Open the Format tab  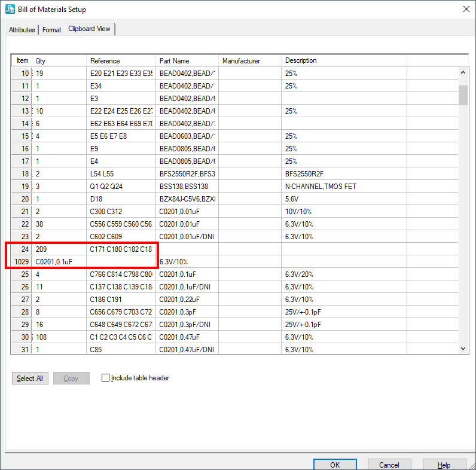pyautogui.click(x=51, y=29)
